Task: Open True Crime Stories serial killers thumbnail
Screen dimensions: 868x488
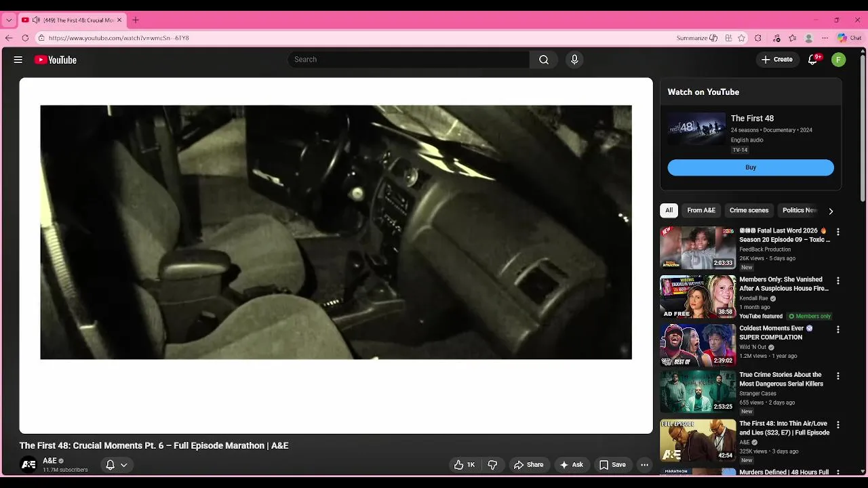Action: (698, 392)
